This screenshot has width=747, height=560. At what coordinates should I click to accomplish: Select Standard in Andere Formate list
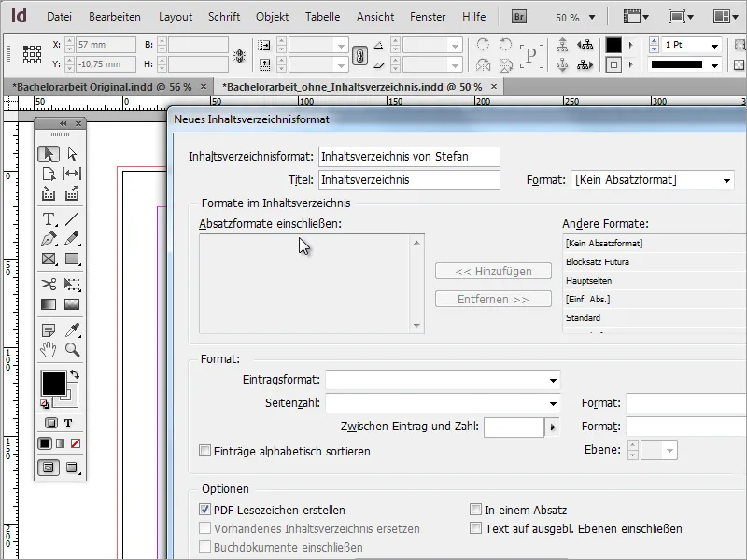655,317
